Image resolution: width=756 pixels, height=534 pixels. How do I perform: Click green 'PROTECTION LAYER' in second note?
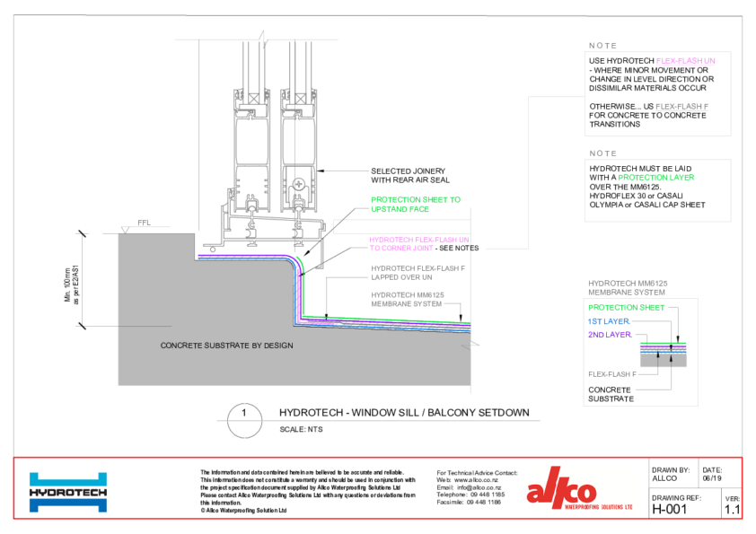[x=656, y=178]
